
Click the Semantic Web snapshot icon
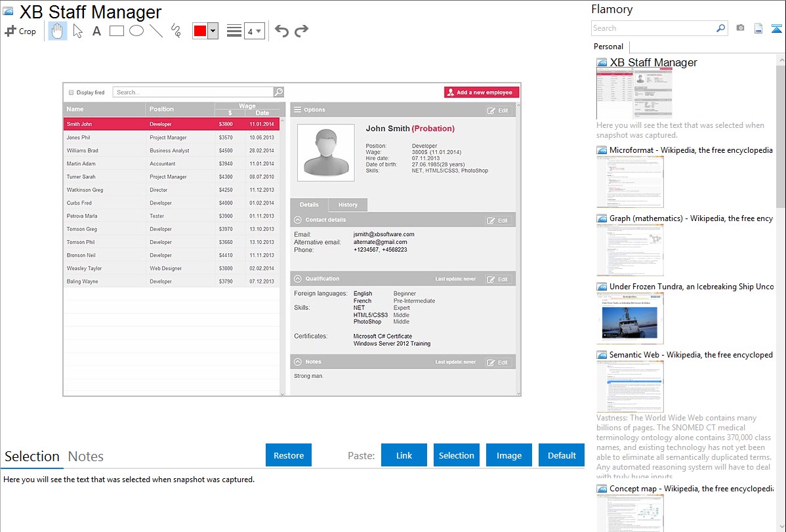click(x=602, y=355)
